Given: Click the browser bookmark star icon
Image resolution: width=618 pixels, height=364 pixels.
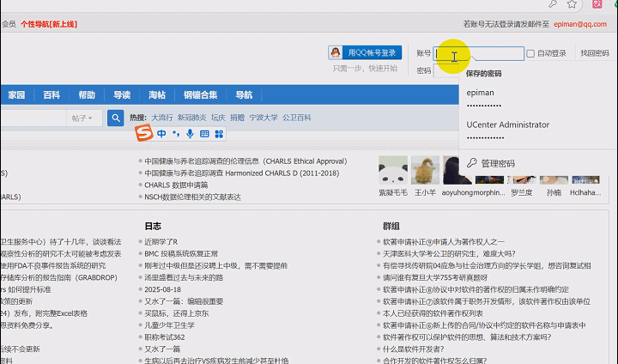Looking at the screenshot, I should (572, 4).
